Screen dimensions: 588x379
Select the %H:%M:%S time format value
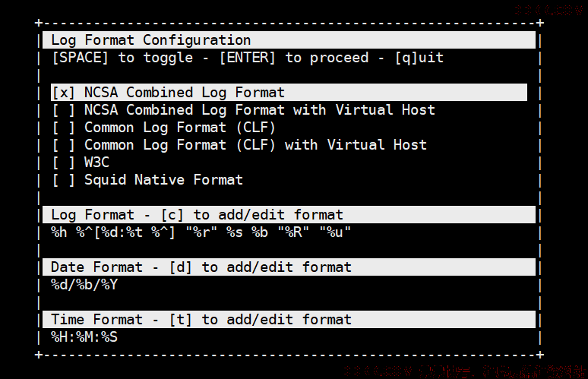coord(84,337)
